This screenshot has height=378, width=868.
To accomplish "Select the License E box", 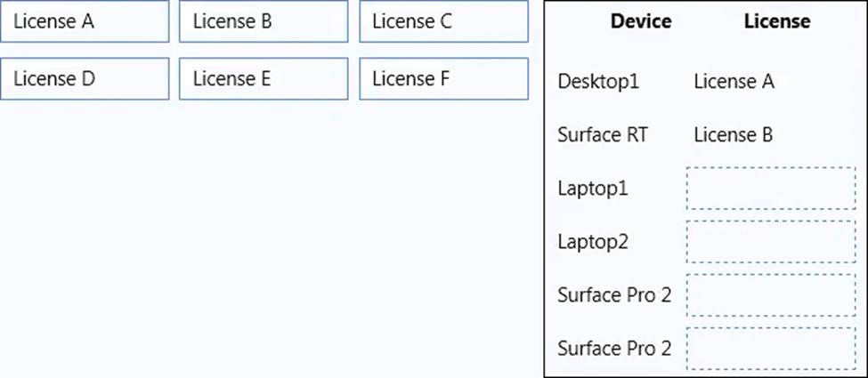I will [x=264, y=78].
